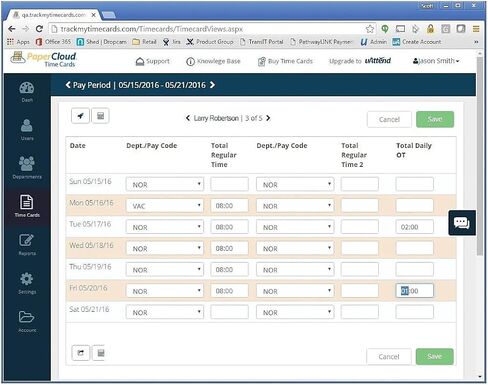The image size is (488, 385).
Task: Click the Fri 05/20/16 daily OT field
Action: [x=415, y=291]
